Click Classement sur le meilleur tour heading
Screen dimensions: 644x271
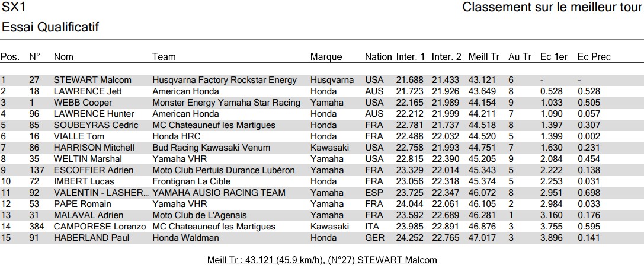[x=552, y=8]
